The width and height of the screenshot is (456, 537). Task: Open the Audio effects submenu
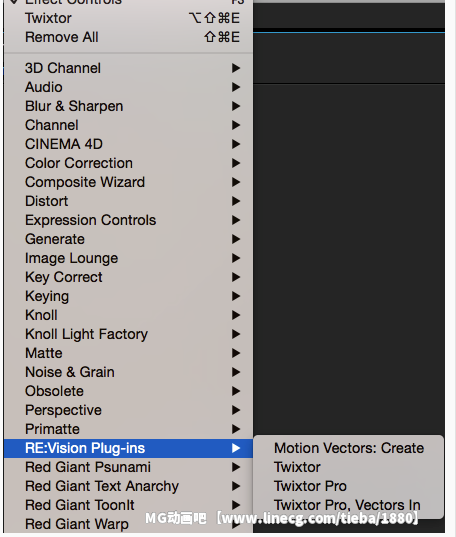(128, 87)
